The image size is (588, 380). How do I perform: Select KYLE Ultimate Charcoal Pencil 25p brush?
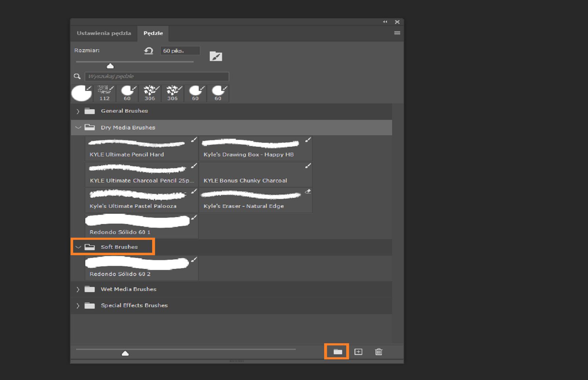coord(141,174)
